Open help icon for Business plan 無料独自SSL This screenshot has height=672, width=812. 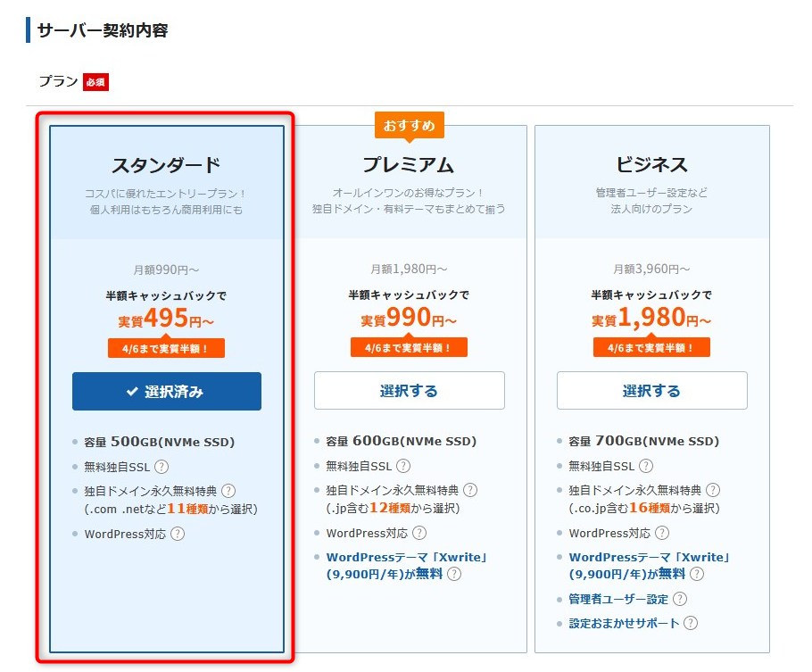click(x=646, y=466)
